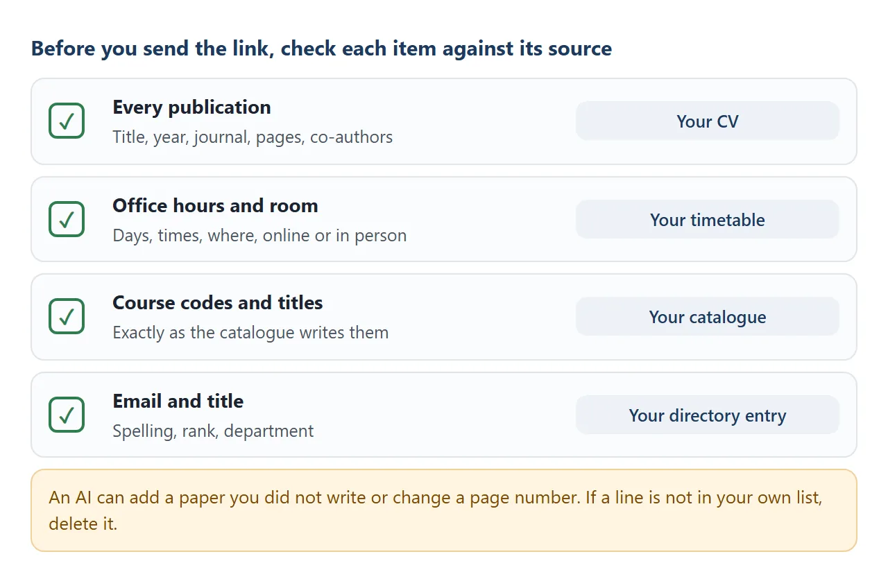Click the AI warning note text
888x588 pixels.
436,510
